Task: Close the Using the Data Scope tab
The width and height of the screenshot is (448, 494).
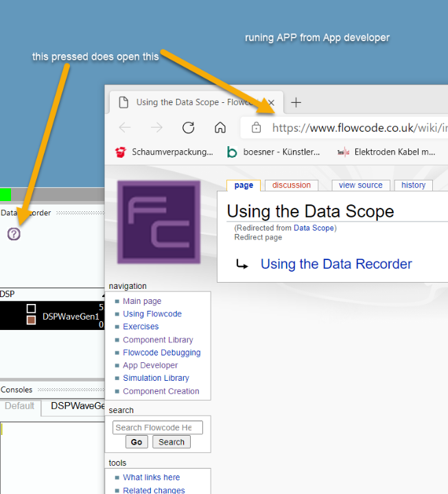Action: coord(271,102)
